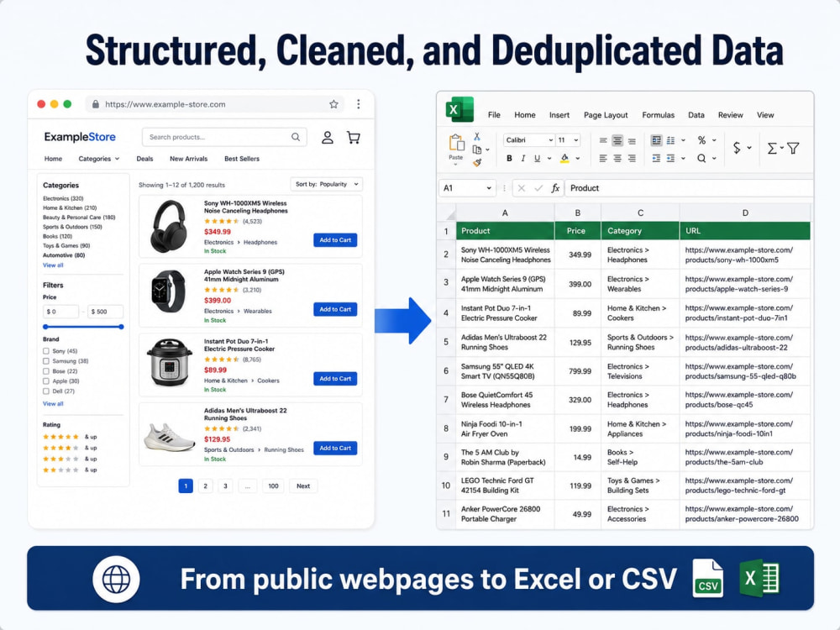Click the Search products input field
The width and height of the screenshot is (840, 630).
[224, 137]
